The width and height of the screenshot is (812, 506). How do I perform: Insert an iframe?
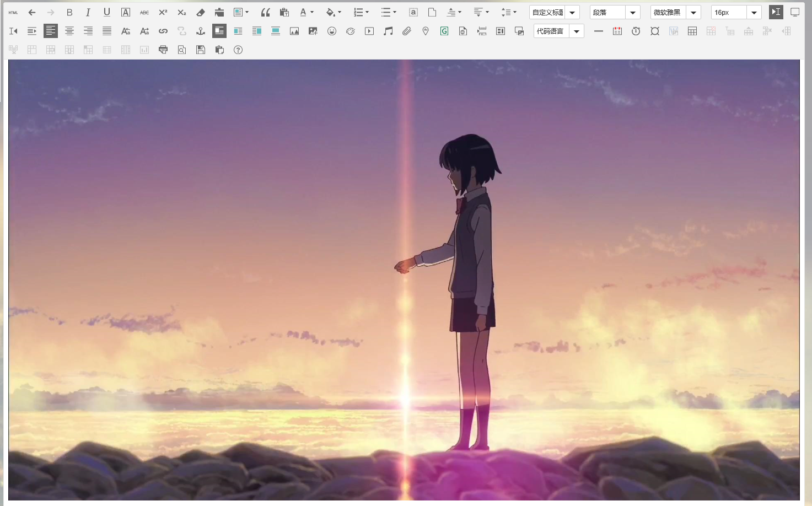(x=463, y=31)
